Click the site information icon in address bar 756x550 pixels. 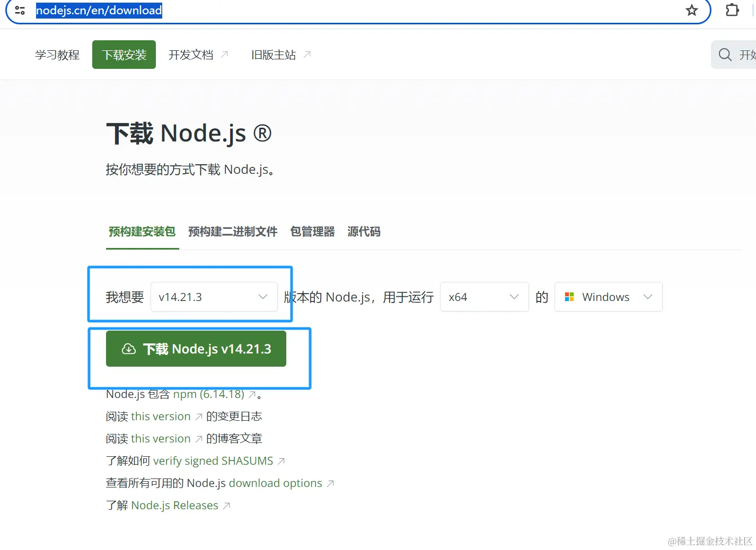[x=20, y=10]
